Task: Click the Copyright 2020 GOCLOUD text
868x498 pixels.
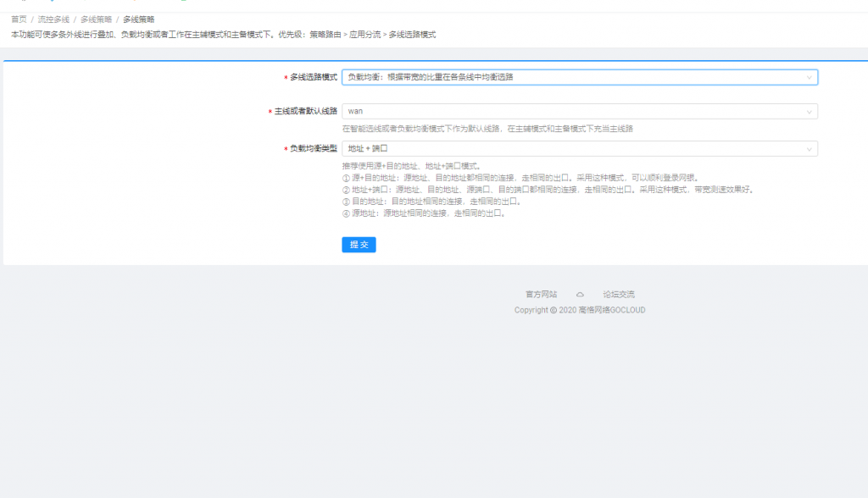Action: [x=582, y=310]
